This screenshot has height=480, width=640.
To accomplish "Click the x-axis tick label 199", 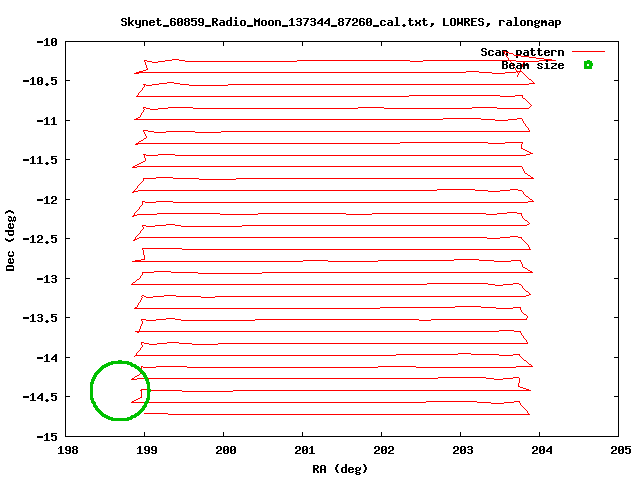I will (147, 450).
